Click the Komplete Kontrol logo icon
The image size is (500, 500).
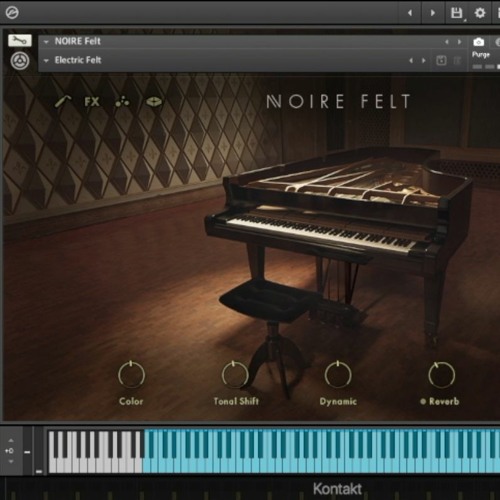click(x=12, y=13)
